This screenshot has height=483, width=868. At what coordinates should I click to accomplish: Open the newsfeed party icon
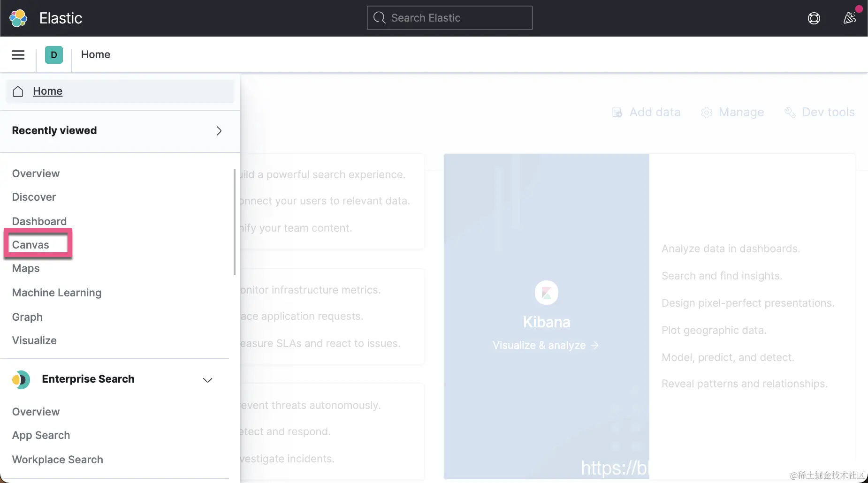tap(850, 18)
